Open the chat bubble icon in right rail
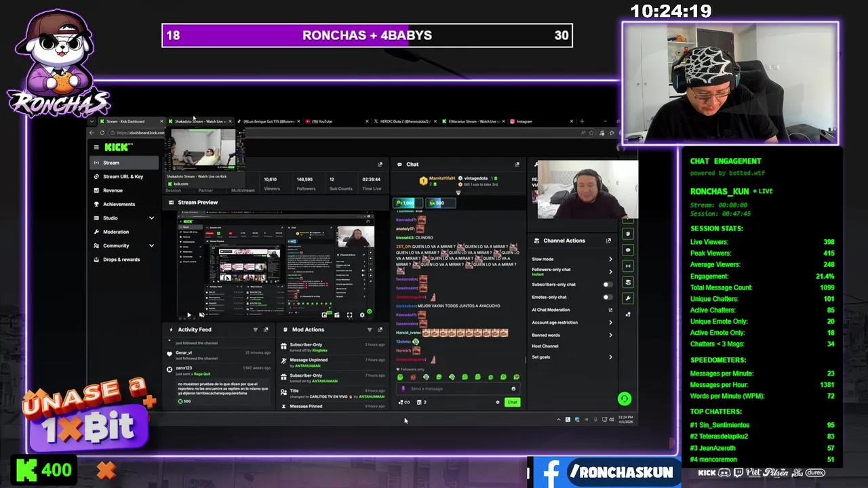 click(x=628, y=249)
